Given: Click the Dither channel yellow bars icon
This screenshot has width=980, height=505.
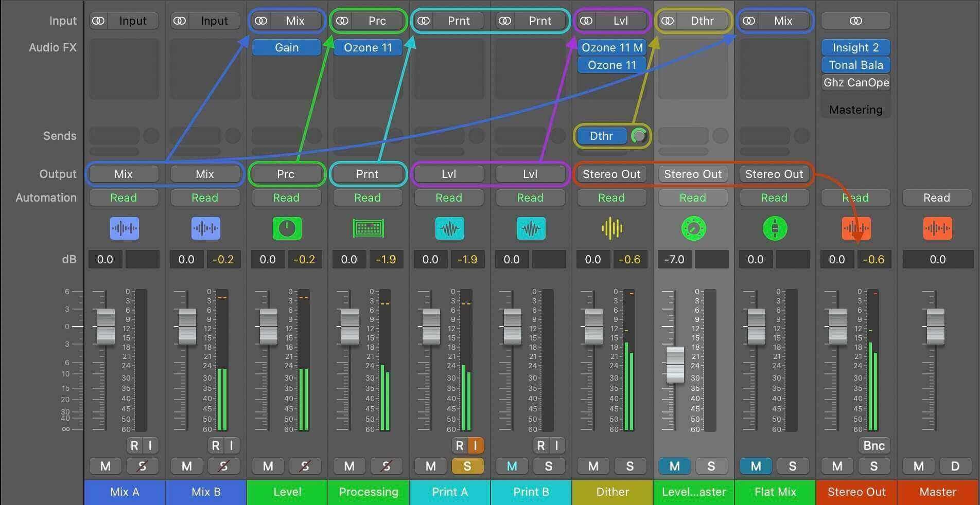Looking at the screenshot, I should [x=612, y=228].
